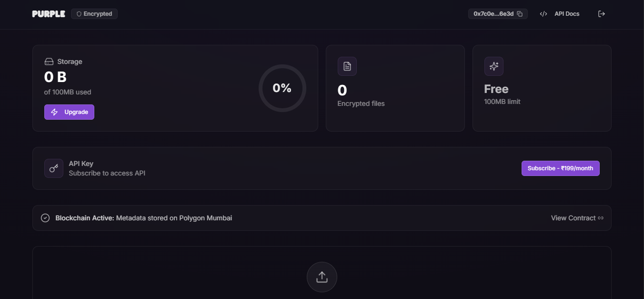
Task: Click the copy wallet address icon
Action: click(519, 14)
